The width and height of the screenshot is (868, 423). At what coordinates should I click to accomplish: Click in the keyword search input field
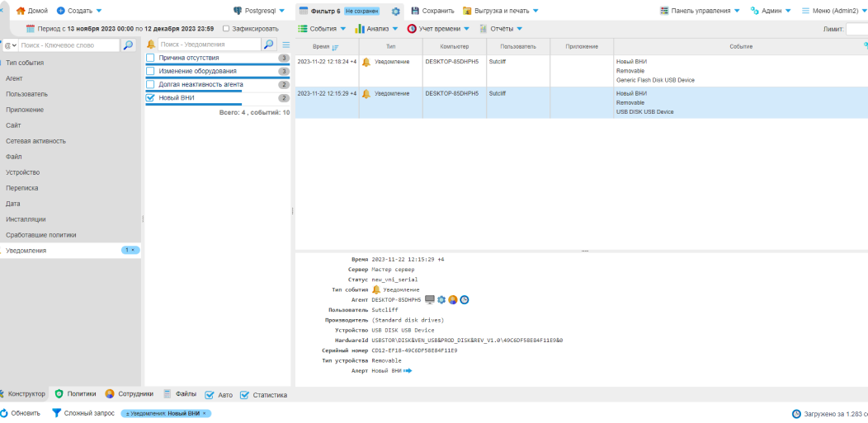68,45
